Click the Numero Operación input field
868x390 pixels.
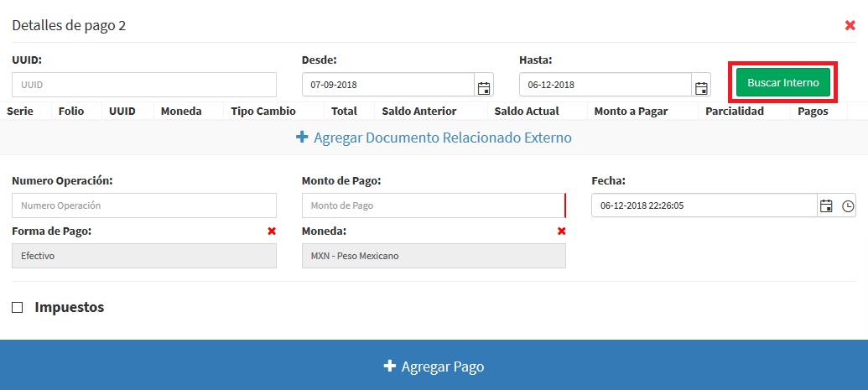[x=143, y=205]
